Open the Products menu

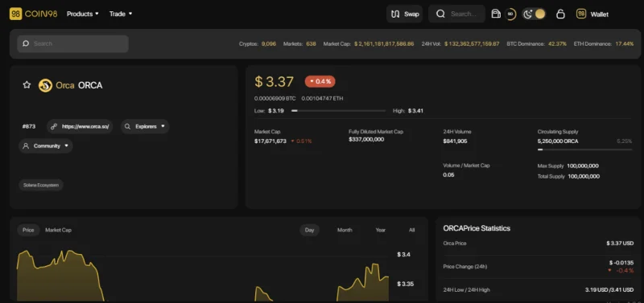(83, 14)
